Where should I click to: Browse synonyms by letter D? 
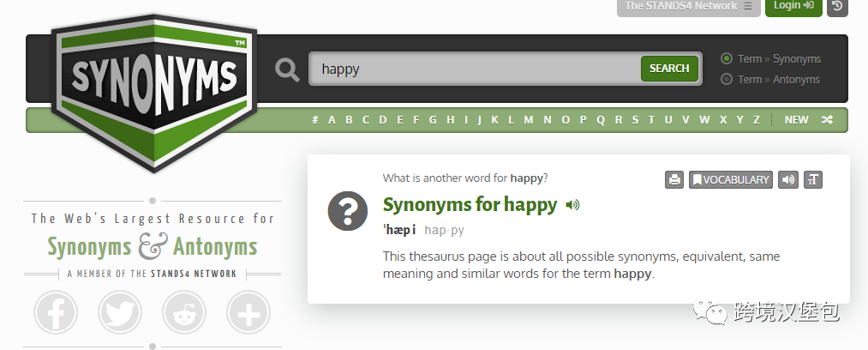[382, 119]
